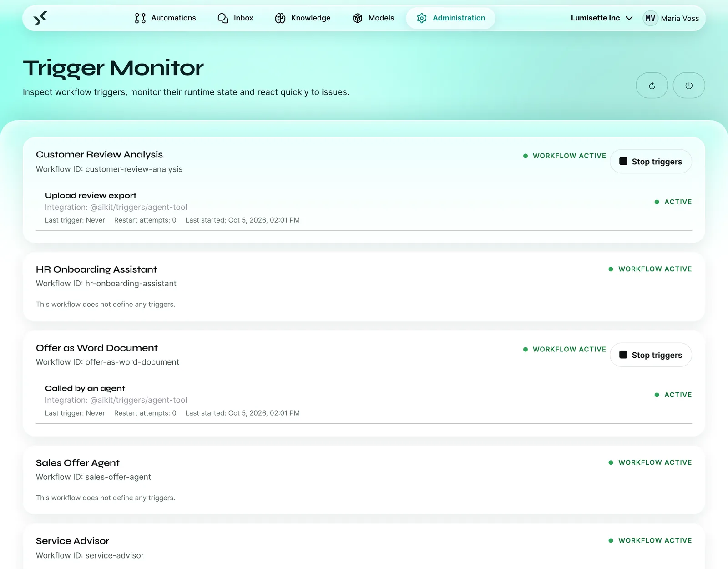Click the Automations workflow icon
Viewport: 728px width, 569px height.
click(140, 18)
